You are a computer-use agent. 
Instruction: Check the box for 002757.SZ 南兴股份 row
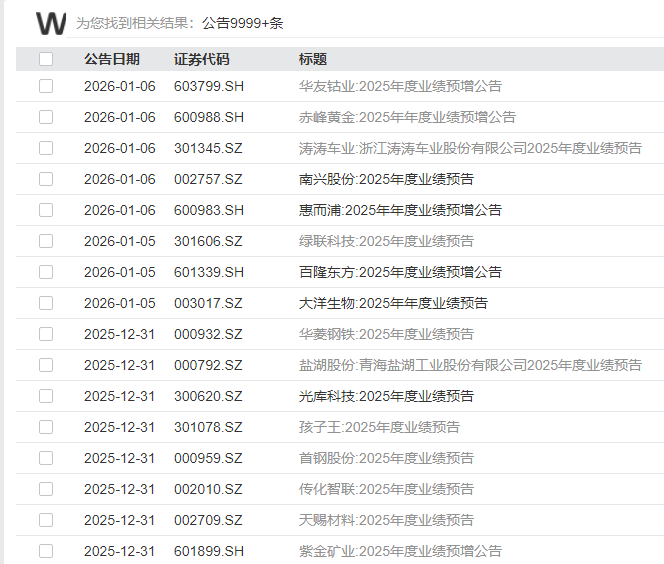(46, 179)
